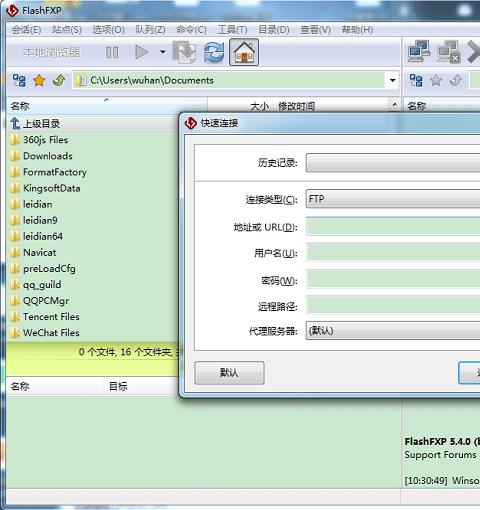Screen dimensions: 480x510
Task: Click the grey history arrow in remote pane
Action: point(456,80)
